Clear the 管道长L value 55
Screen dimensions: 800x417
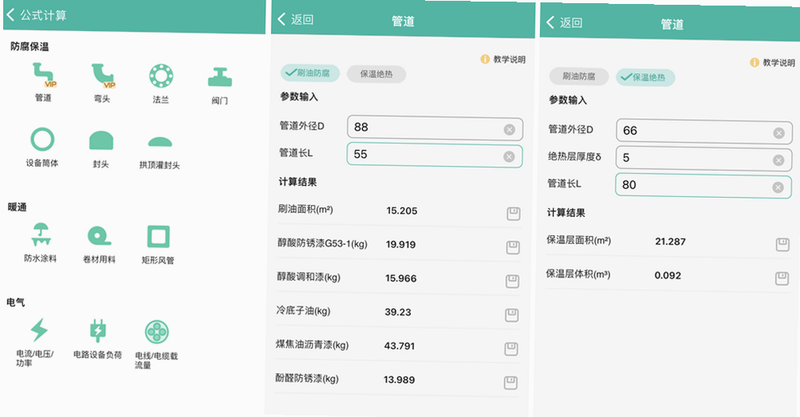coord(509,157)
